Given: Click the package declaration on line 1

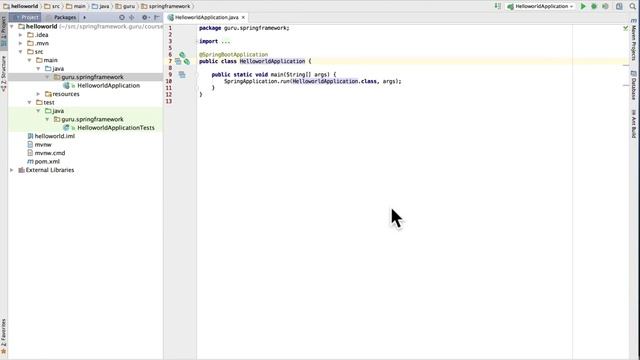Looking at the screenshot, I should (244, 28).
